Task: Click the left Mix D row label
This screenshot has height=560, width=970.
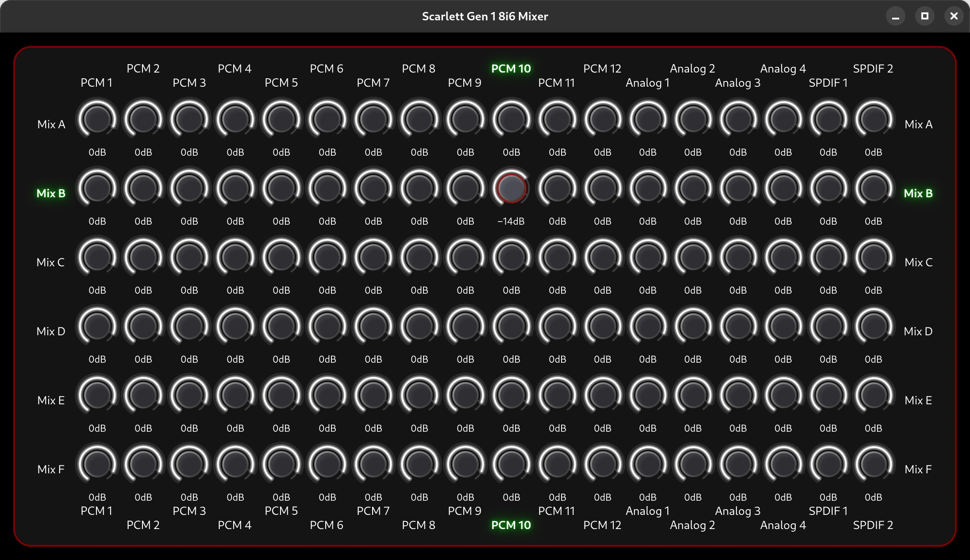Action: pyautogui.click(x=51, y=331)
